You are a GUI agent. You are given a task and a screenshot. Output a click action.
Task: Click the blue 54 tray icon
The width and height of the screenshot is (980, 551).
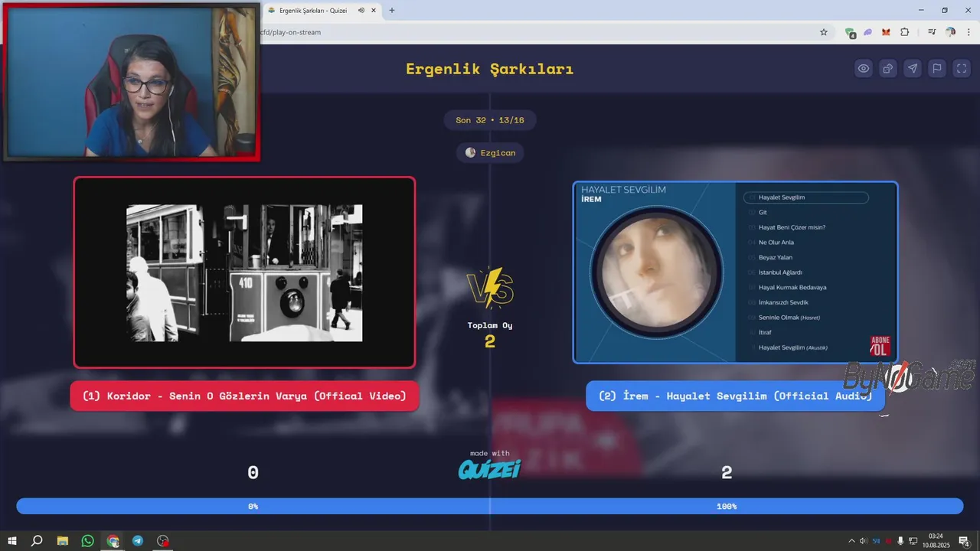[x=876, y=541]
